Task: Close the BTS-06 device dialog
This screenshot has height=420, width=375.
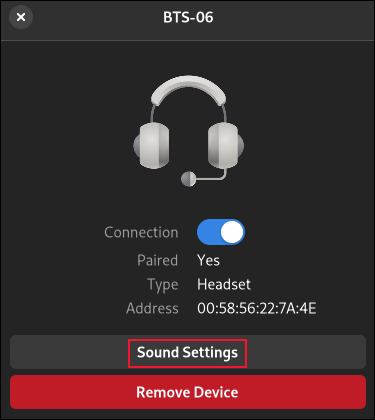Action: (x=21, y=17)
